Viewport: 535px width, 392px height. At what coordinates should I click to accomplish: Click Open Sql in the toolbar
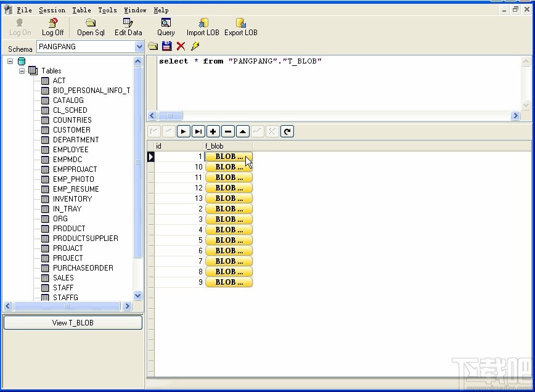click(90, 27)
